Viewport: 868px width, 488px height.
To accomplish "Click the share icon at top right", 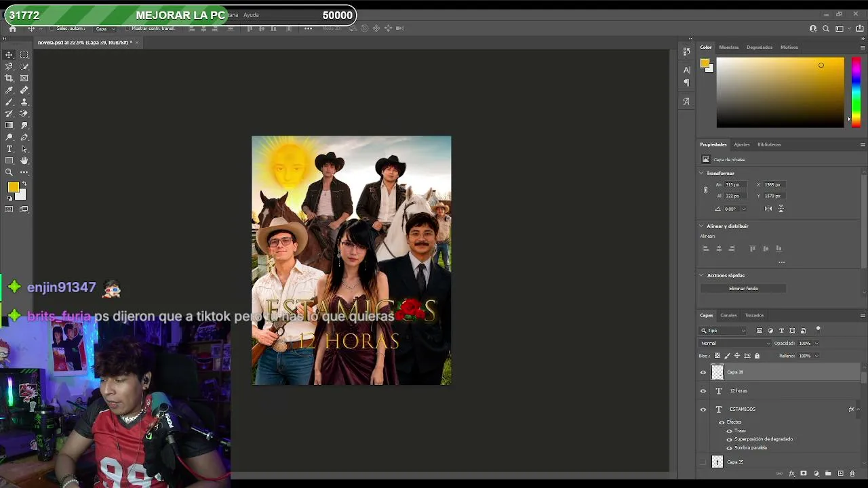I will click(860, 28).
